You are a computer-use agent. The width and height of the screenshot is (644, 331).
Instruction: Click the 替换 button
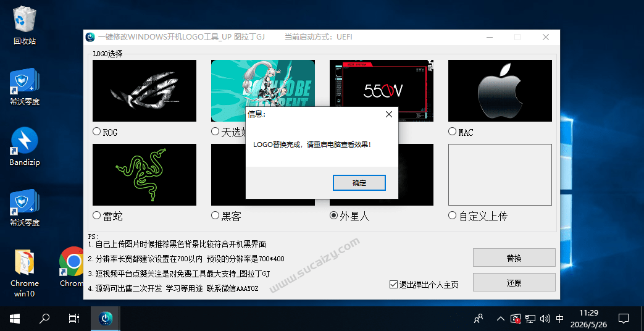[x=514, y=258]
